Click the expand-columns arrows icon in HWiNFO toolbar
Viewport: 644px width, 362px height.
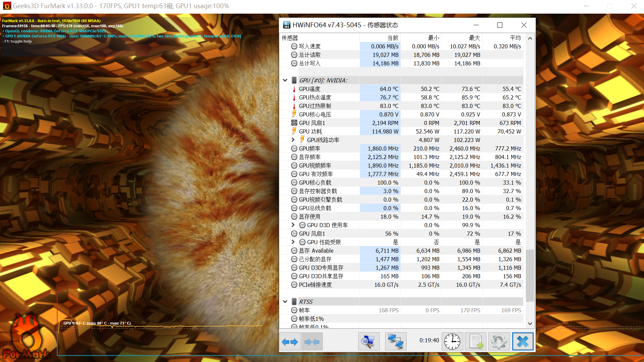(290, 342)
